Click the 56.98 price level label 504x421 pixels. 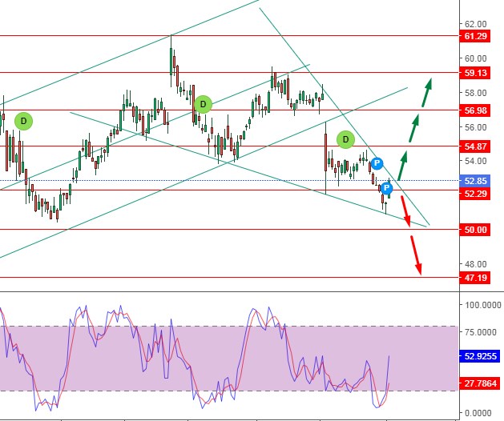pos(475,110)
